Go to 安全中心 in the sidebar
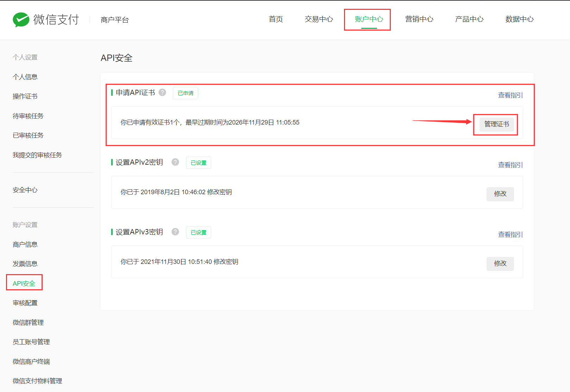570x392 pixels. 25,190
